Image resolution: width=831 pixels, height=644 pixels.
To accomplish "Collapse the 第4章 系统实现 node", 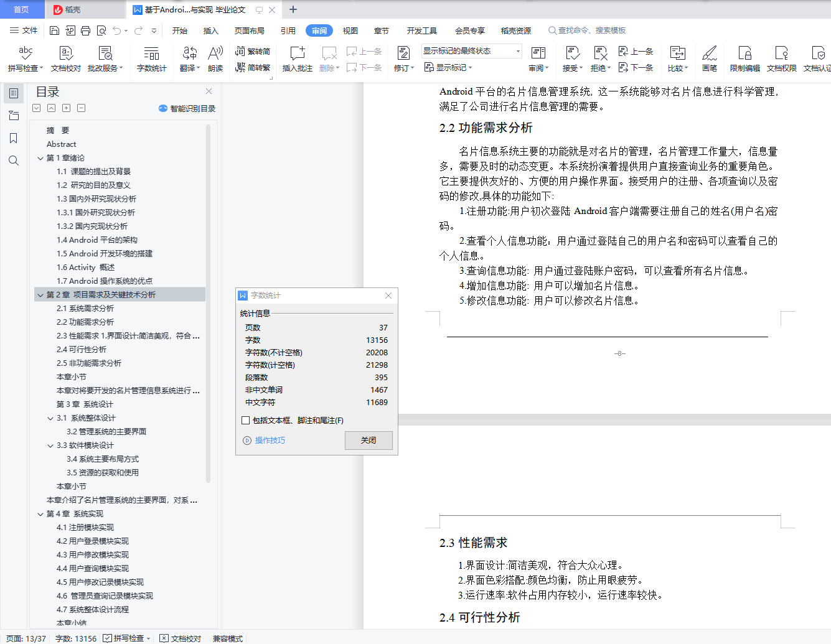I will point(40,514).
